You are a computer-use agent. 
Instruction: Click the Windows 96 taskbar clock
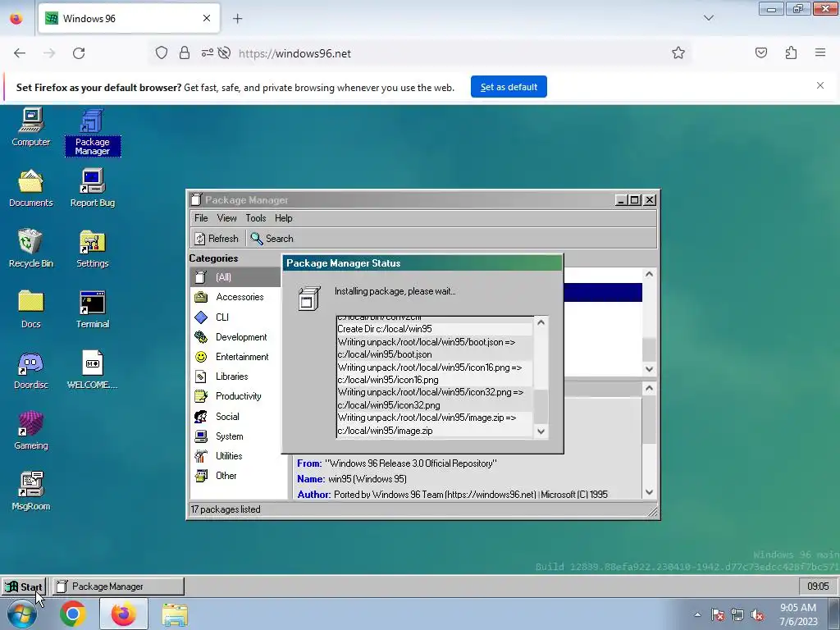(x=818, y=587)
